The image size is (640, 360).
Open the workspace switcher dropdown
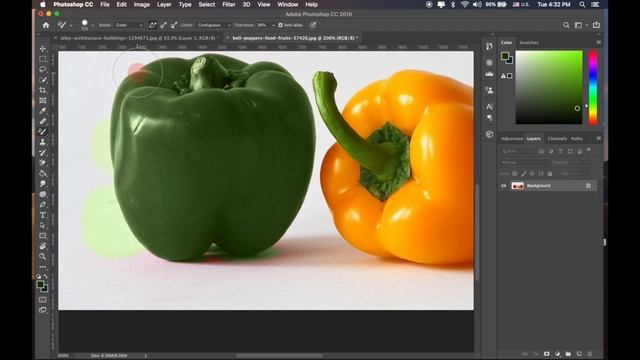point(580,25)
